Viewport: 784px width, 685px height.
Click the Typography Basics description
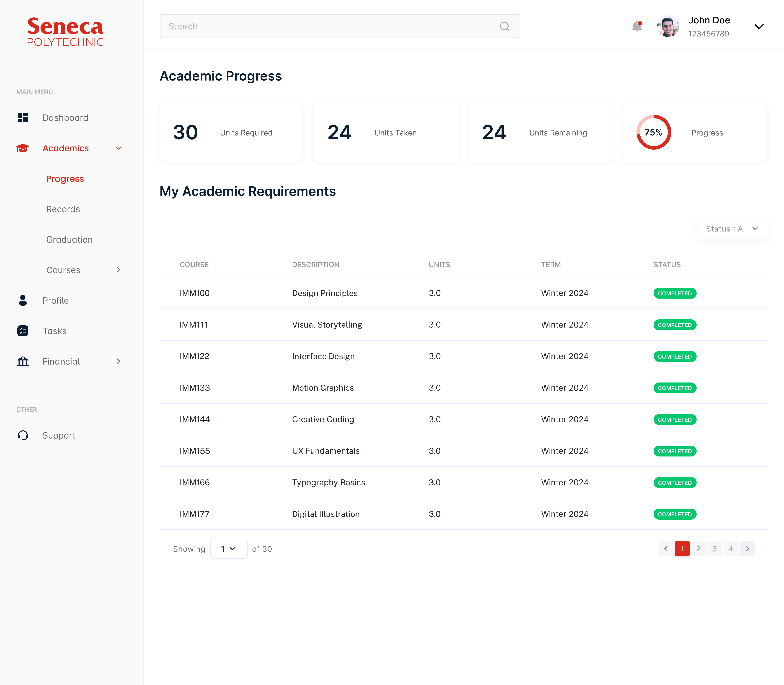(x=329, y=482)
